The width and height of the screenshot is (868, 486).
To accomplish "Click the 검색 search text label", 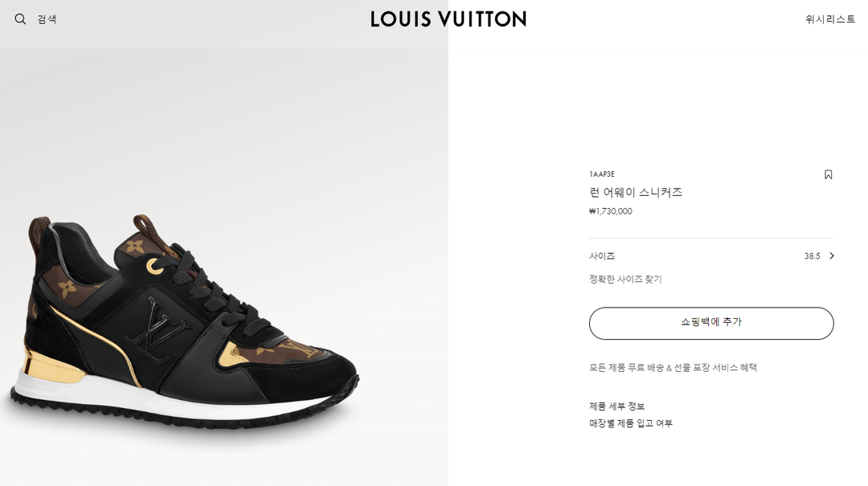I will [x=47, y=19].
